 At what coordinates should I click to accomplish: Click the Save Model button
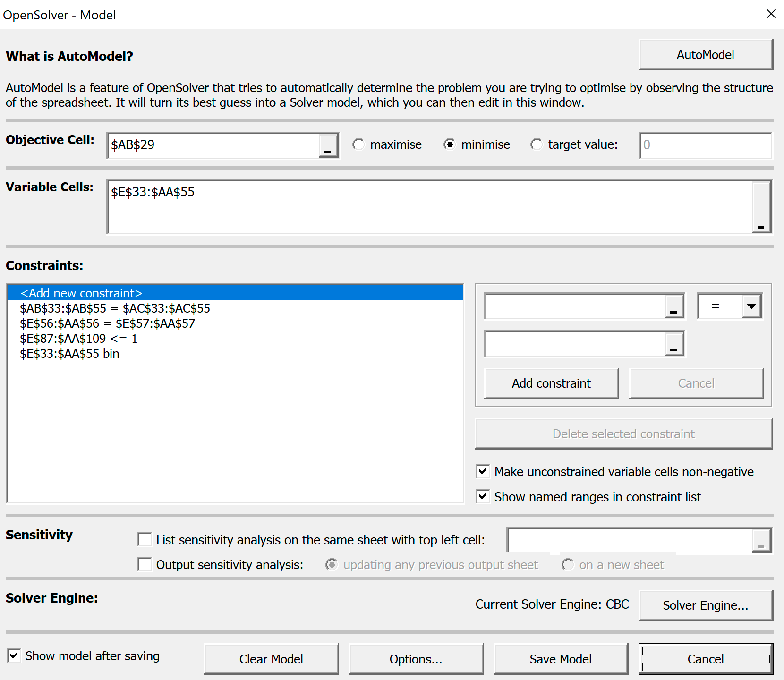click(561, 659)
